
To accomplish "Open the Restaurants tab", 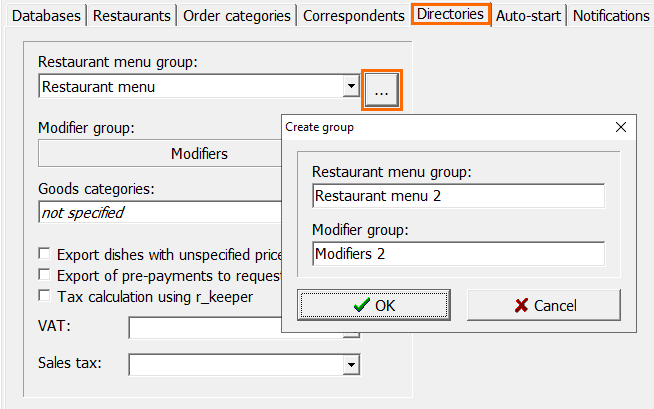I will (131, 16).
